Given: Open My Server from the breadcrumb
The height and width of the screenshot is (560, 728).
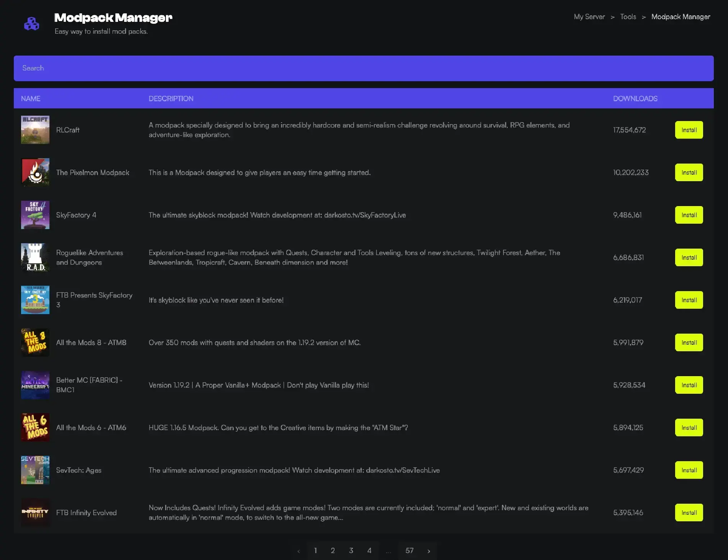Looking at the screenshot, I should pyautogui.click(x=589, y=17).
